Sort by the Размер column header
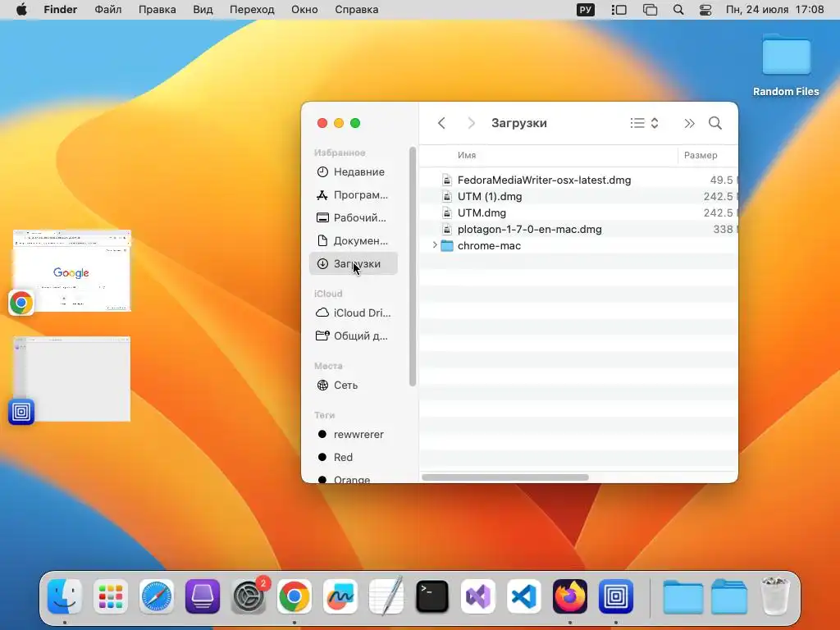This screenshot has height=630, width=840. tap(701, 155)
